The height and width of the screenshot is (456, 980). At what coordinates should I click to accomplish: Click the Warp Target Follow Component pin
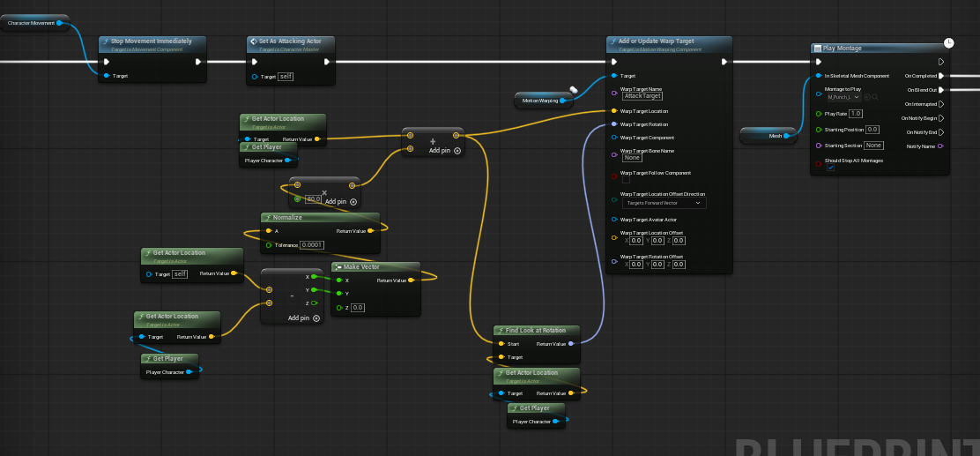pos(614,176)
